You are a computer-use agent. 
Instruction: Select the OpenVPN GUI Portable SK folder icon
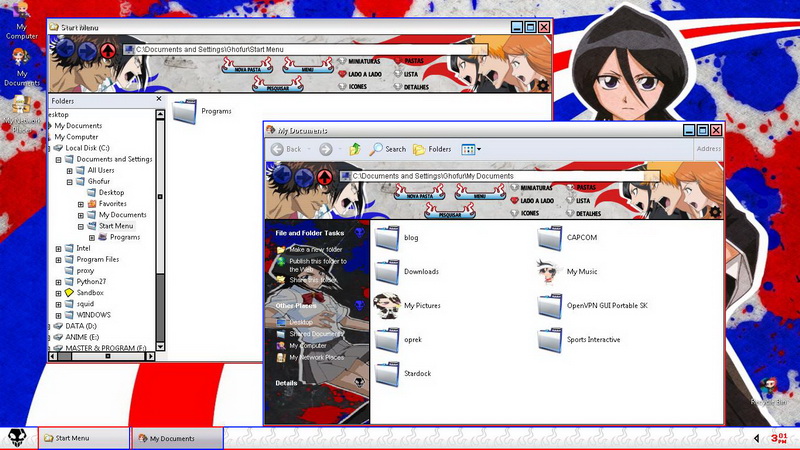[549, 306]
